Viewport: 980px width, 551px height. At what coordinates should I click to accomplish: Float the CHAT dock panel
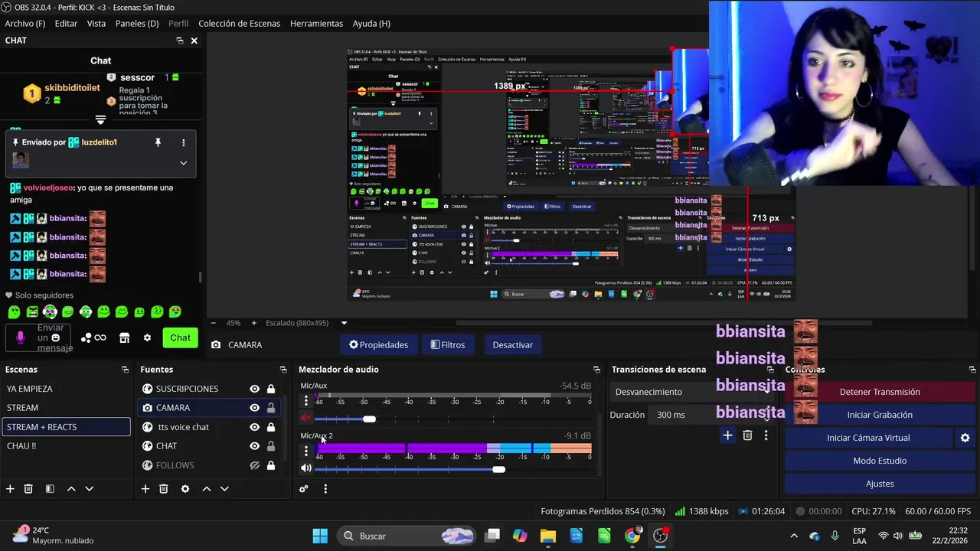(x=180, y=41)
